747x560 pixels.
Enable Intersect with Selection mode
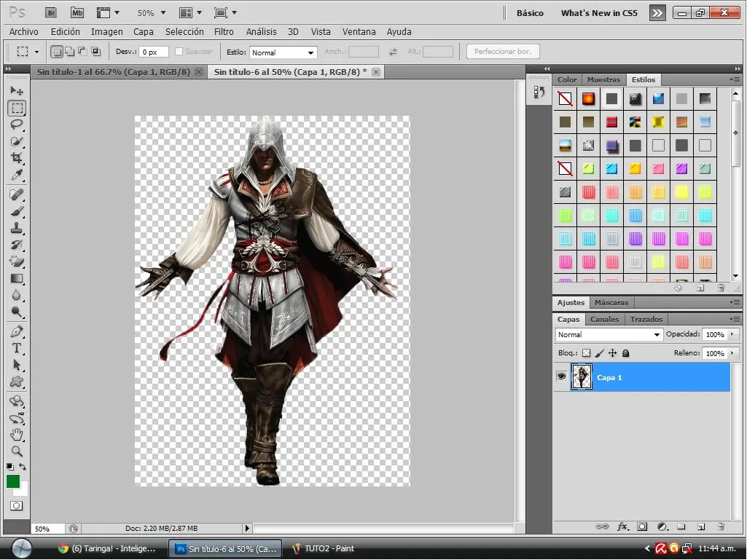pyautogui.click(x=95, y=52)
